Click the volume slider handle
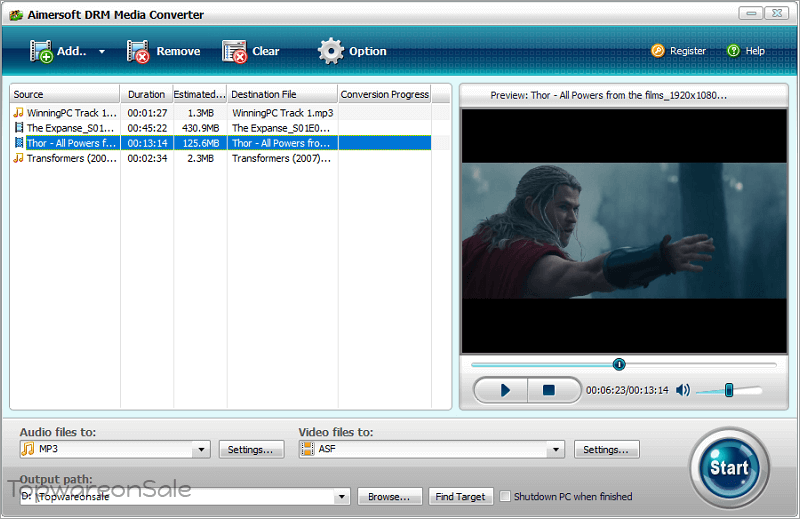Image resolution: width=800 pixels, height=519 pixels. click(729, 390)
